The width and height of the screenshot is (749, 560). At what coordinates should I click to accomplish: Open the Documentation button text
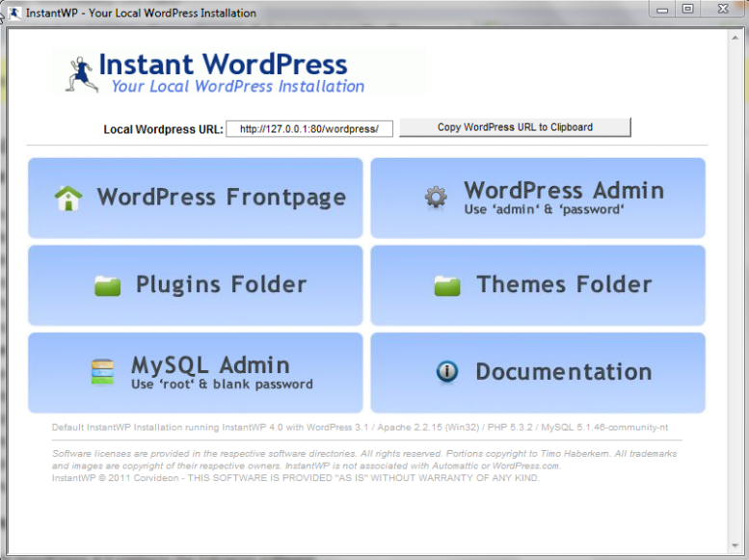pos(563,372)
